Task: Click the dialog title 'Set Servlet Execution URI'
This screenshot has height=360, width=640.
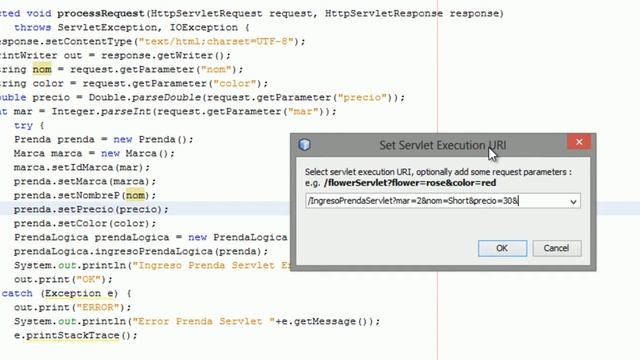Action: coord(442,145)
